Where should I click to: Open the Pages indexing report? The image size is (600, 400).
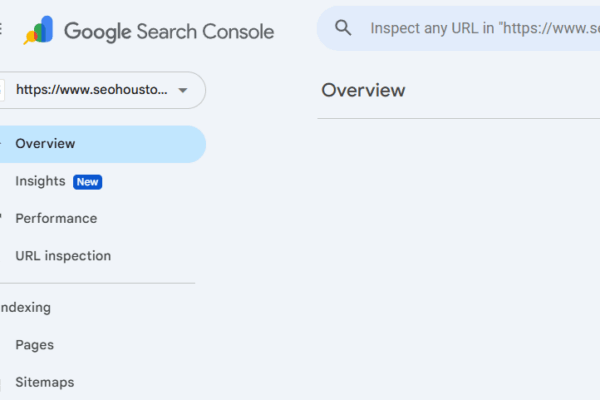pyautogui.click(x=35, y=345)
